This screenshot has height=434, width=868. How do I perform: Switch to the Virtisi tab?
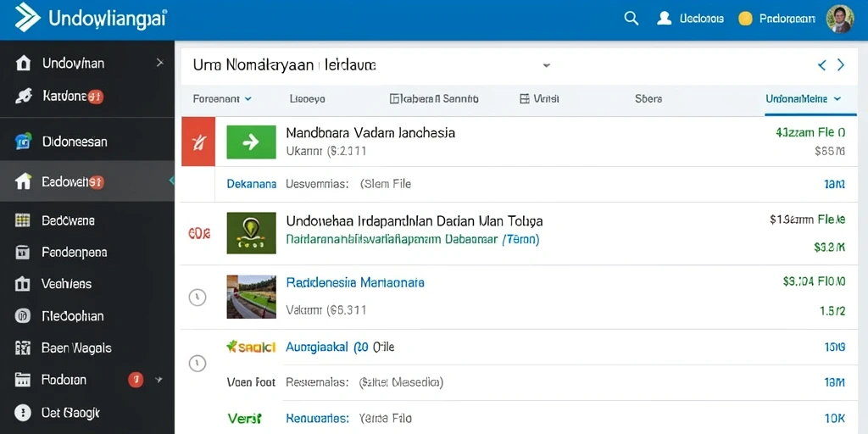tap(539, 99)
